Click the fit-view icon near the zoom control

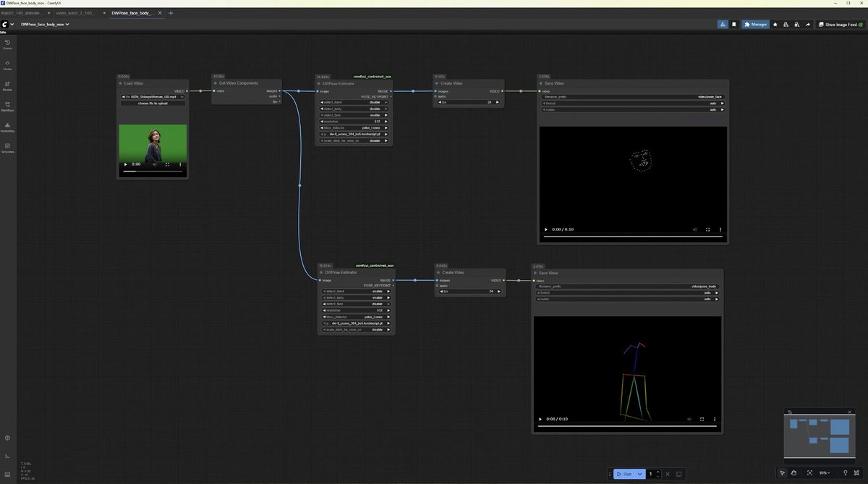pyautogui.click(x=810, y=473)
